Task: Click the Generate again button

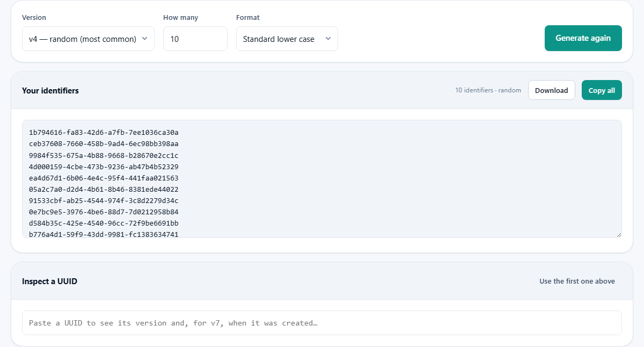Action: pos(583,38)
